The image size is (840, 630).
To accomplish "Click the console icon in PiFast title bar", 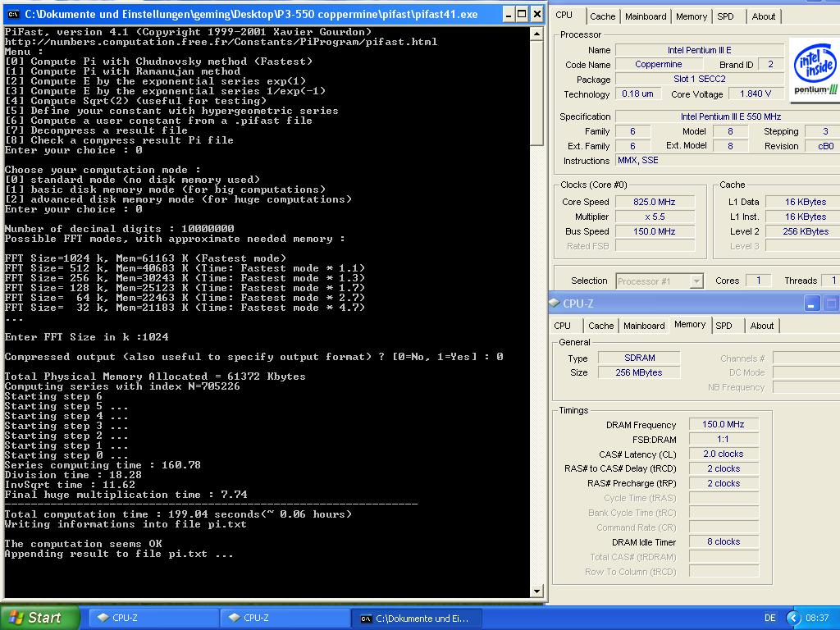I will (13, 15).
